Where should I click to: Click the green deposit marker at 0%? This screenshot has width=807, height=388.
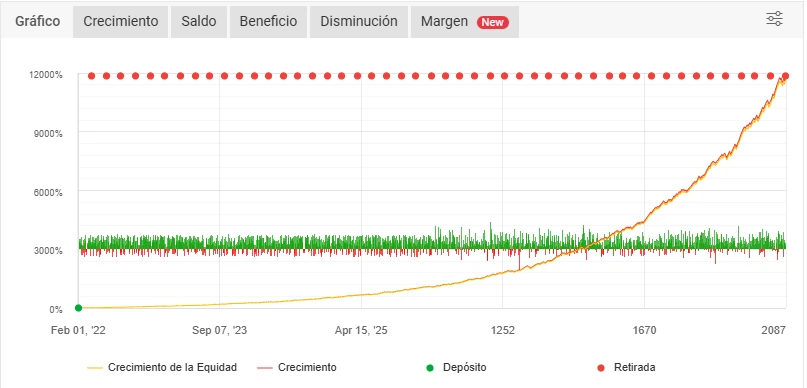(78, 308)
